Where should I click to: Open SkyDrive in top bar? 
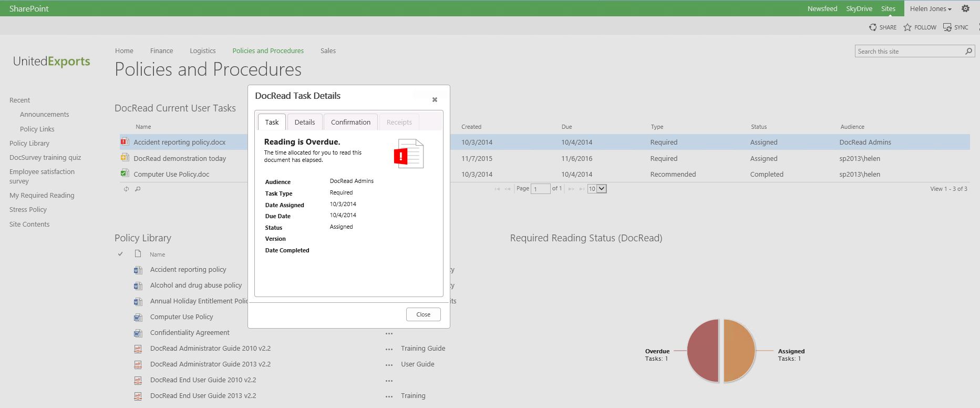(x=859, y=8)
